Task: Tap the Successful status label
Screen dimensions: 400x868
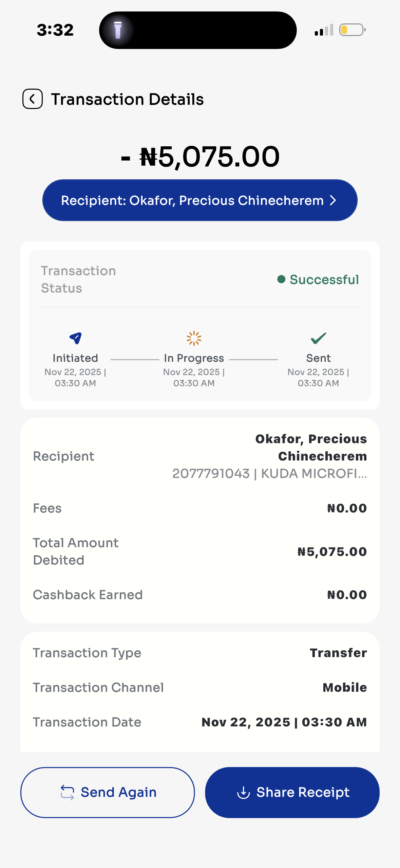Action: coord(324,279)
